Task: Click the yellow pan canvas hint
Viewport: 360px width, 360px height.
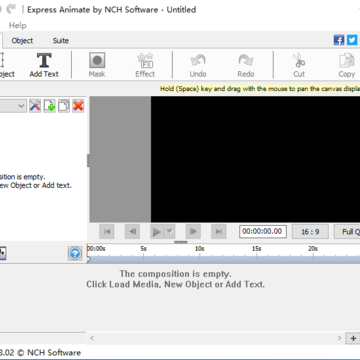Action: pyautogui.click(x=260, y=89)
